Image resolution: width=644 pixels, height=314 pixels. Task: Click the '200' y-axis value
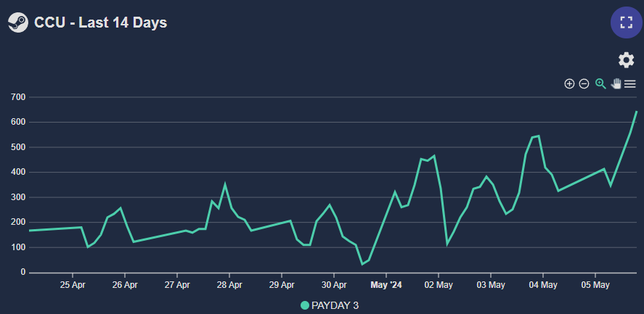click(19, 223)
